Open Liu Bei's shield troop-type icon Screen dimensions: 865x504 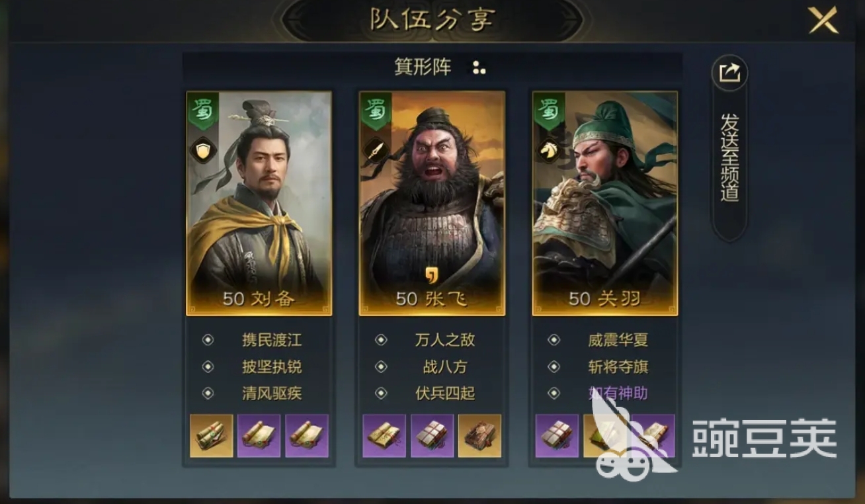coord(202,150)
